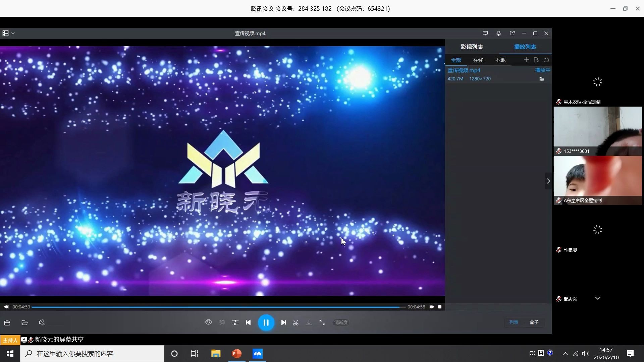
Task: Switch to PowerPoint on taskbar
Action: coord(237,354)
